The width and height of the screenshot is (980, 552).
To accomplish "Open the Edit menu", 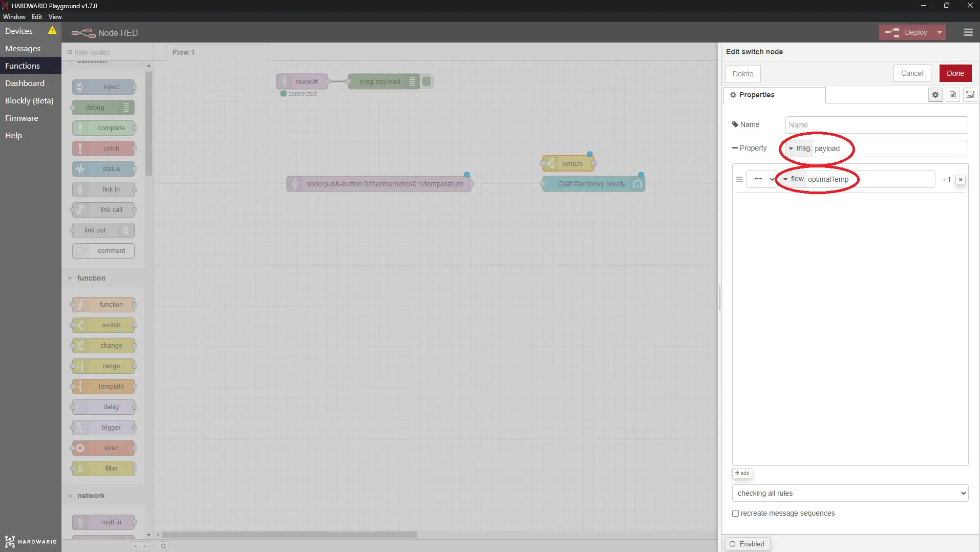I will coord(37,17).
